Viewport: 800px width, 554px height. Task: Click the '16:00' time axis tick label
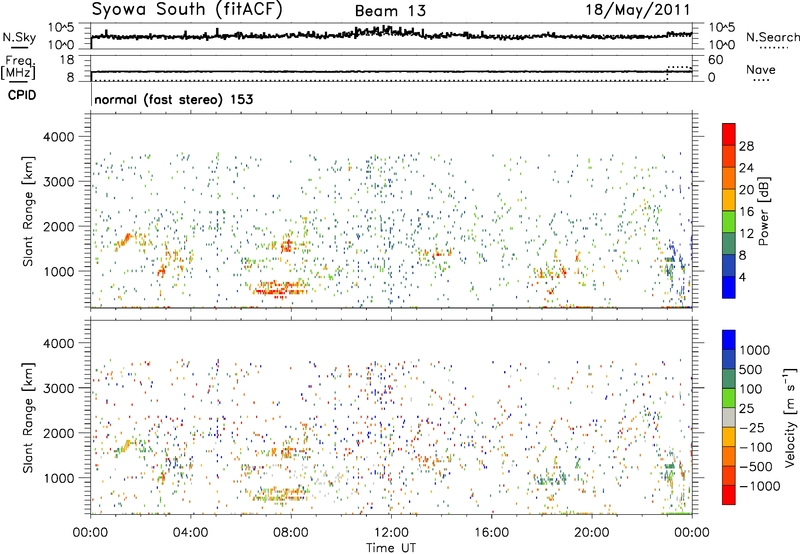(491, 532)
